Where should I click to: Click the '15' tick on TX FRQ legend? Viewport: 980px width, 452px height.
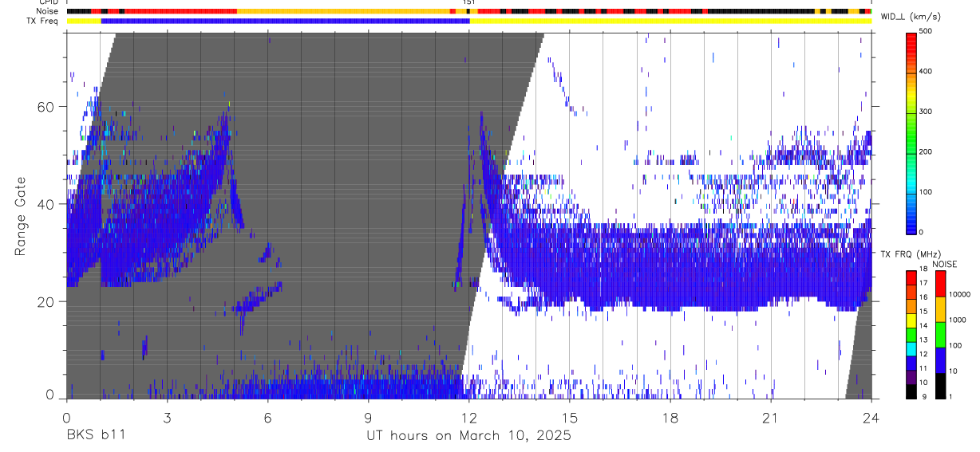pyautogui.click(x=924, y=311)
